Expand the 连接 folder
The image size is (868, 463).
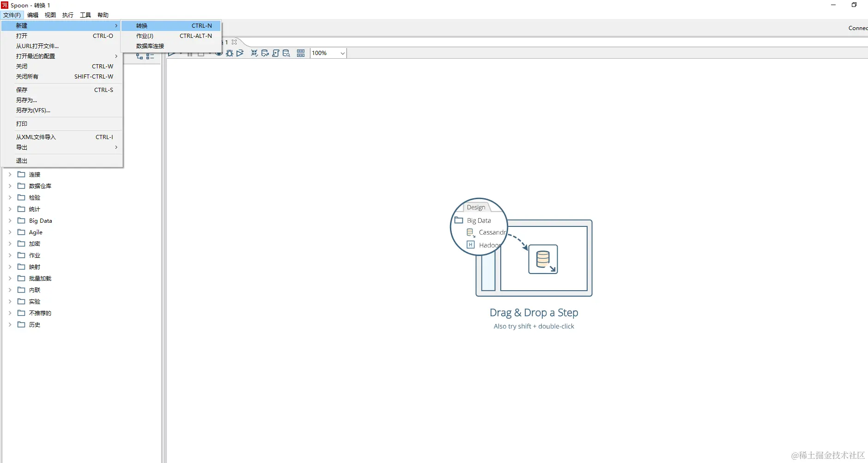[10, 175]
